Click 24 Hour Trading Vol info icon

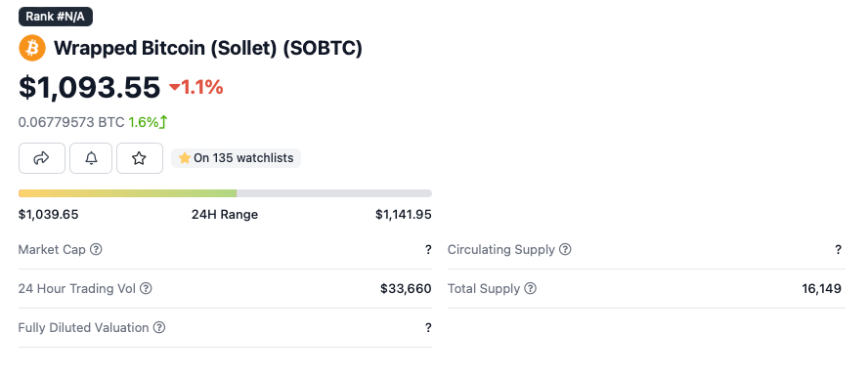[146, 288]
